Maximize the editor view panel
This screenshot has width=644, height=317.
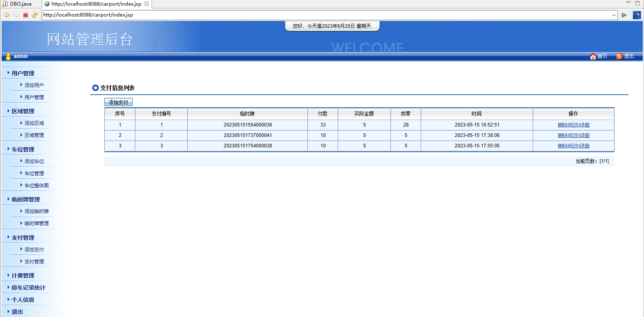pos(638,3)
